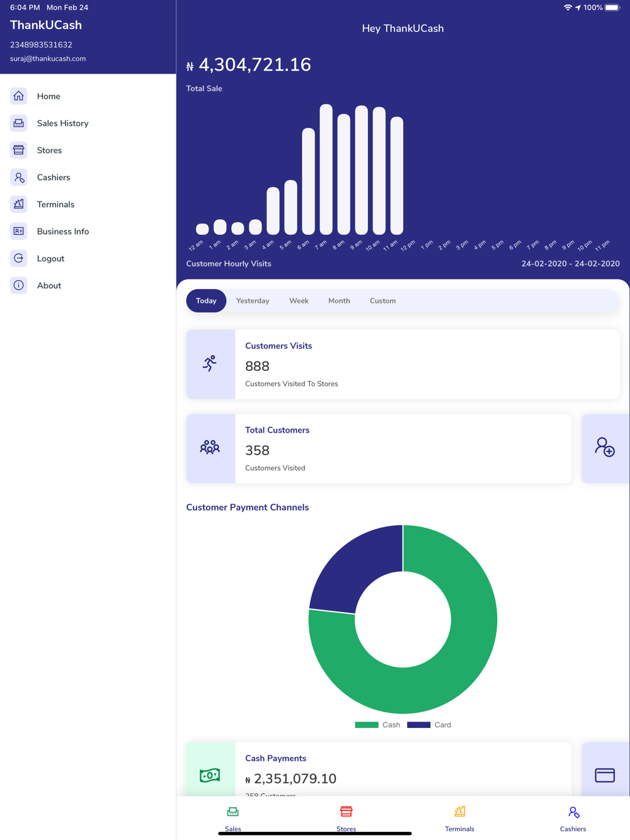Open the Home sidebar icon

pos(19,96)
